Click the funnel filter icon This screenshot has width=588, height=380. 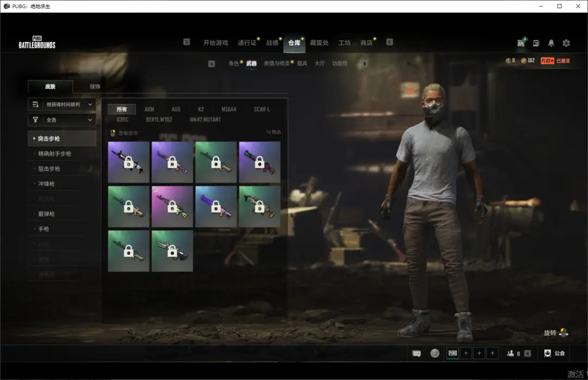(35, 120)
